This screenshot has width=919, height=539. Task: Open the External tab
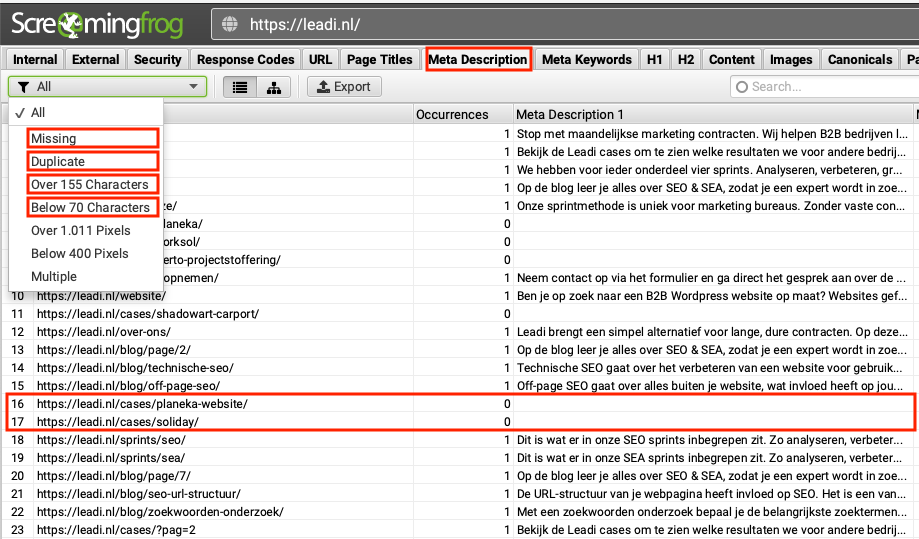(x=96, y=59)
